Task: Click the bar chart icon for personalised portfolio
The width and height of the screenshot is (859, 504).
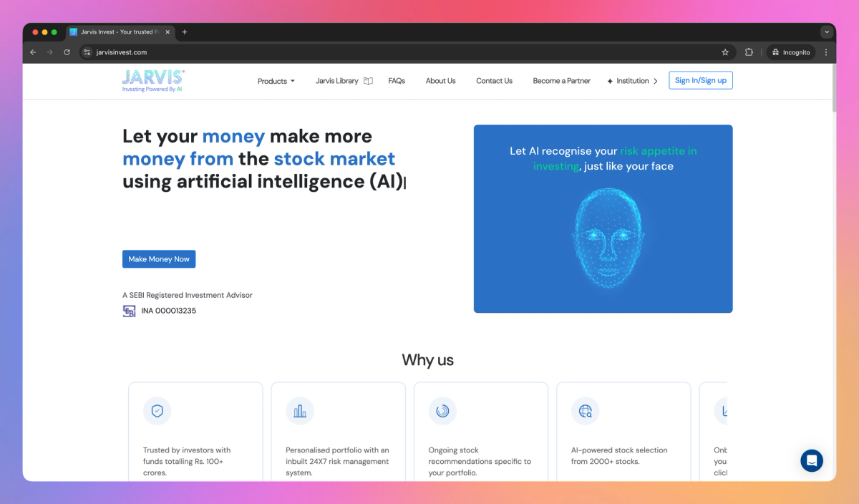Action: point(300,411)
